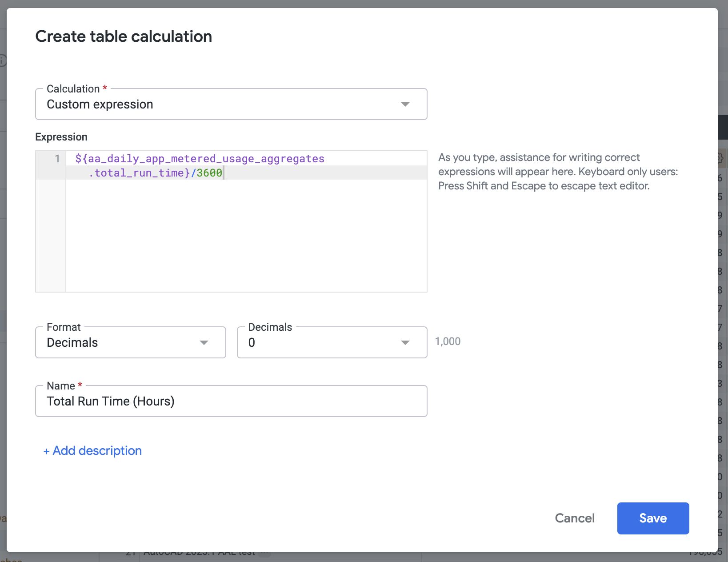Focus the Name field with Total Run Time (Hours)
Image resolution: width=728 pixels, height=562 pixels.
coord(231,401)
